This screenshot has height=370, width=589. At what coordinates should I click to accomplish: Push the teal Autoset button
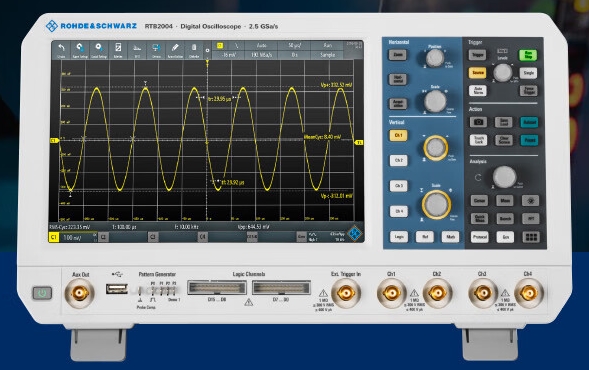(x=529, y=122)
